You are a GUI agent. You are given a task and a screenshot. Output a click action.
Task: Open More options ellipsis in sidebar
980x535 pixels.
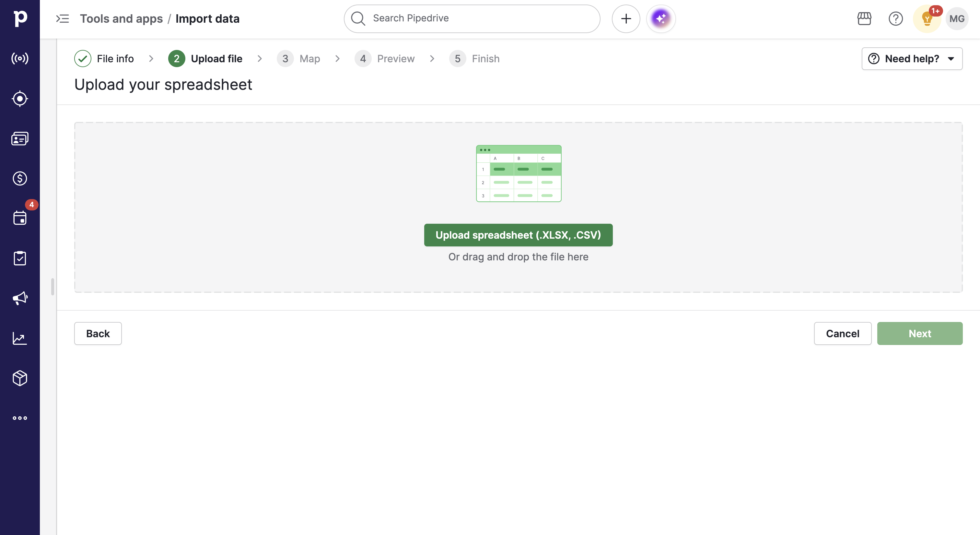click(x=20, y=418)
